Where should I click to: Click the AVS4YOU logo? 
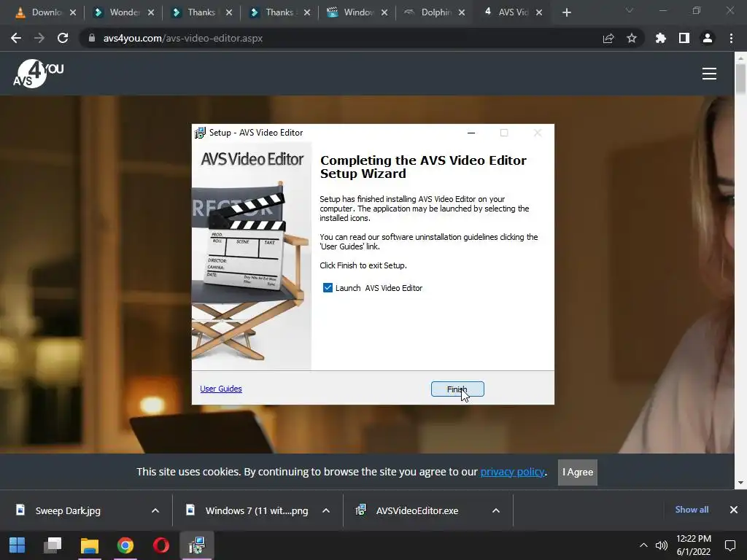(38, 74)
